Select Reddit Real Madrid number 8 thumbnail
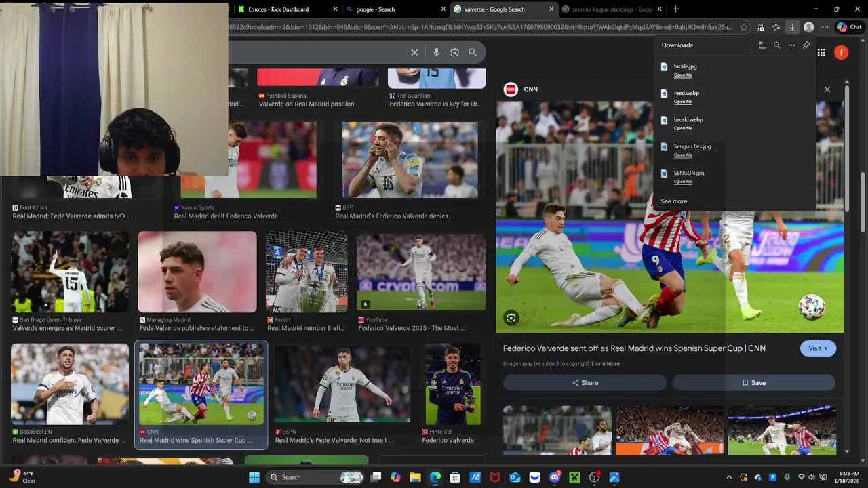The height and width of the screenshot is (488, 868). point(307,272)
